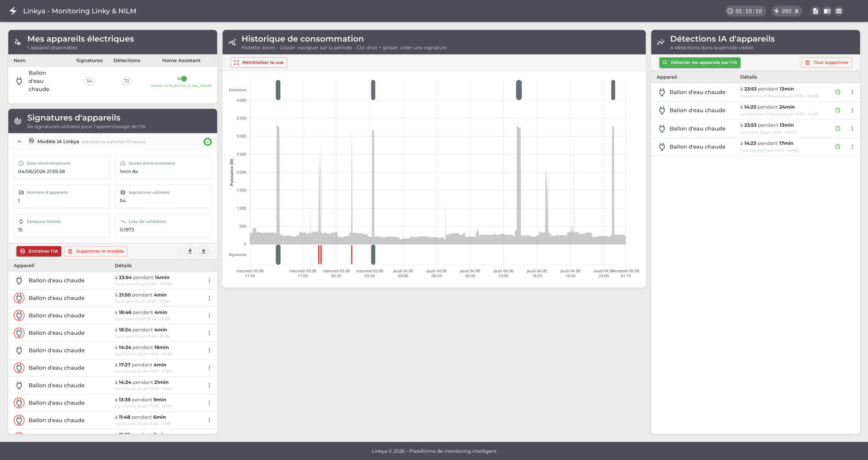868x460 pixels.
Task: Click Détecter les appareils par l'IA
Action: (700, 62)
